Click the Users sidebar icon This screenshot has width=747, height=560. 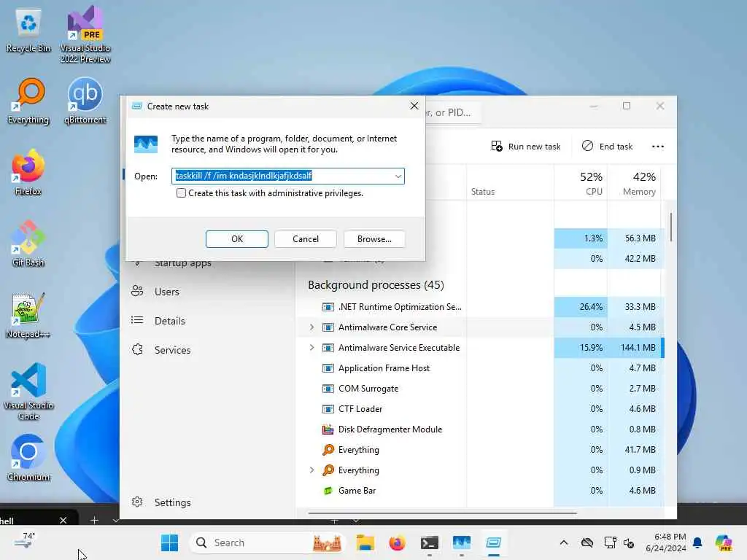click(137, 291)
